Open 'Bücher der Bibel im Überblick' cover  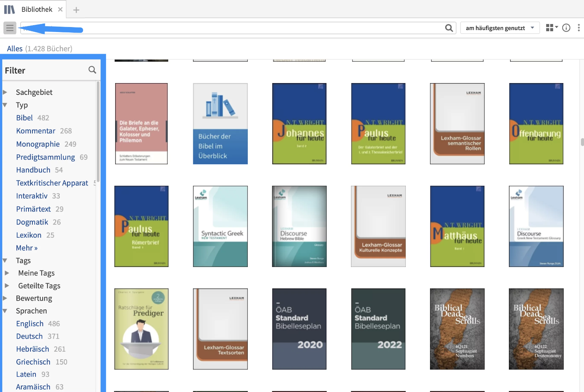[x=220, y=124]
